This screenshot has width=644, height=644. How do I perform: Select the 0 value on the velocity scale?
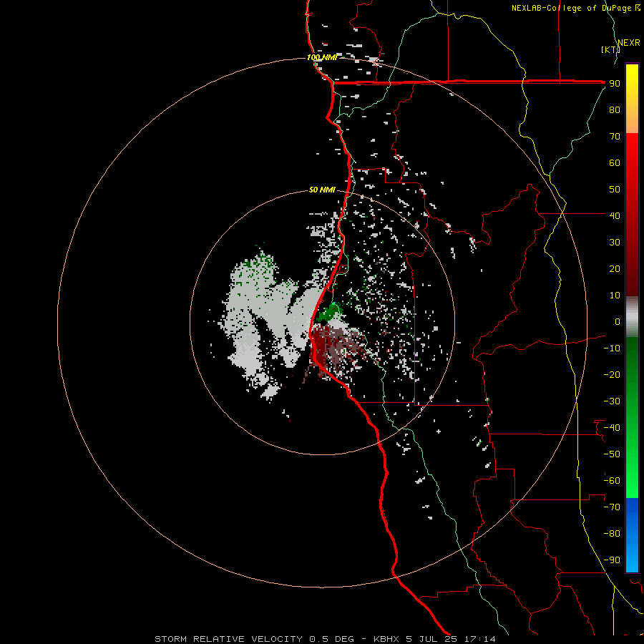[x=618, y=321]
